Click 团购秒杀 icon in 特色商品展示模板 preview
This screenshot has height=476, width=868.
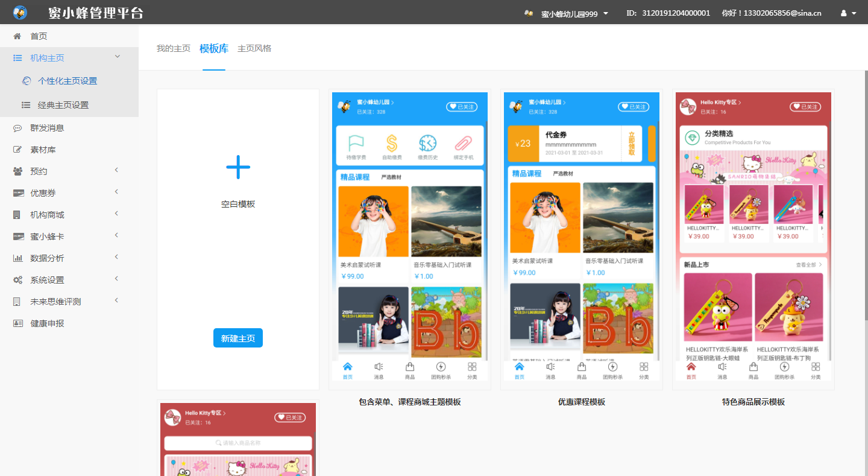[784, 367]
